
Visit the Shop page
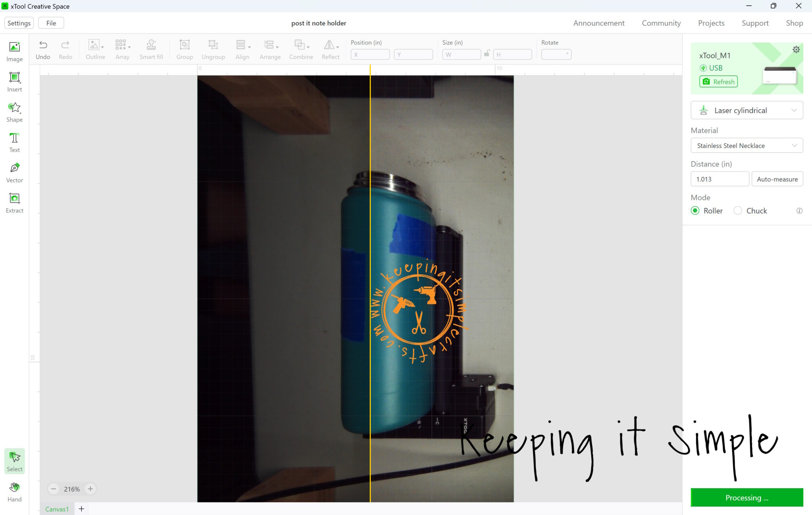point(795,23)
